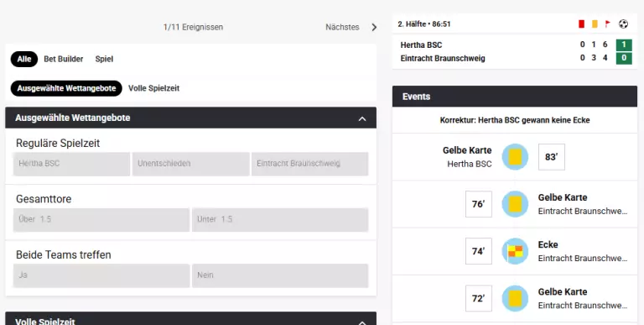The image size is (644, 325).
Task: Click the 74' minute marker
Action: (x=479, y=251)
